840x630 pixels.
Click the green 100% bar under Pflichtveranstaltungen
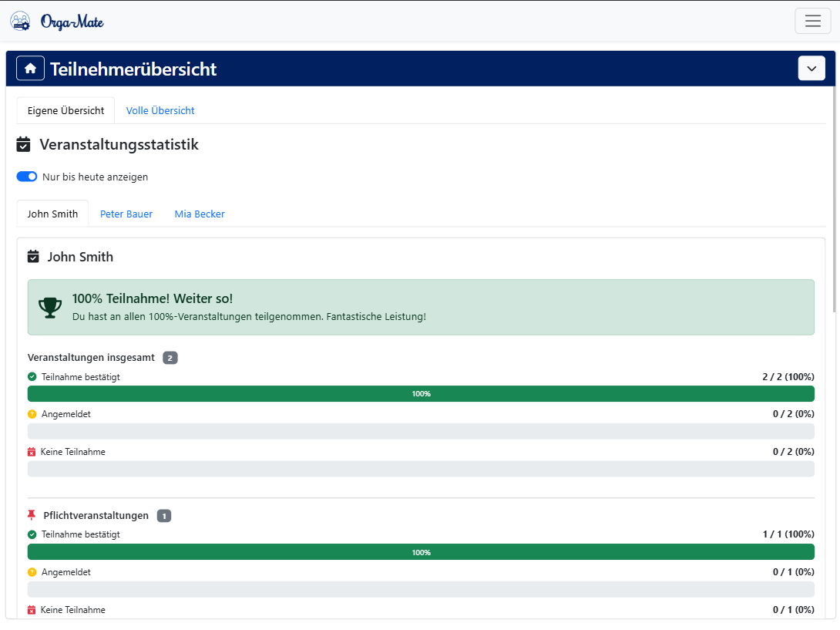[421, 552]
